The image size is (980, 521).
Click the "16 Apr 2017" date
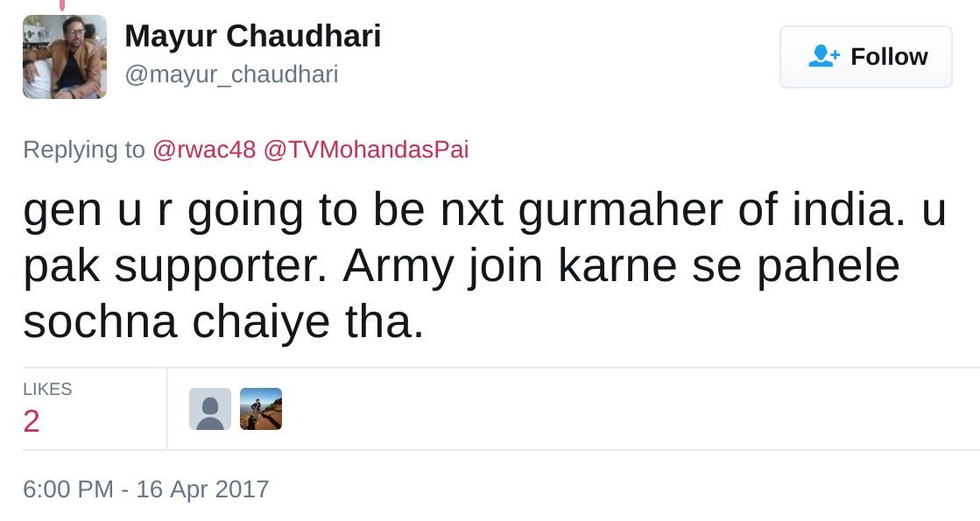pos(202,489)
